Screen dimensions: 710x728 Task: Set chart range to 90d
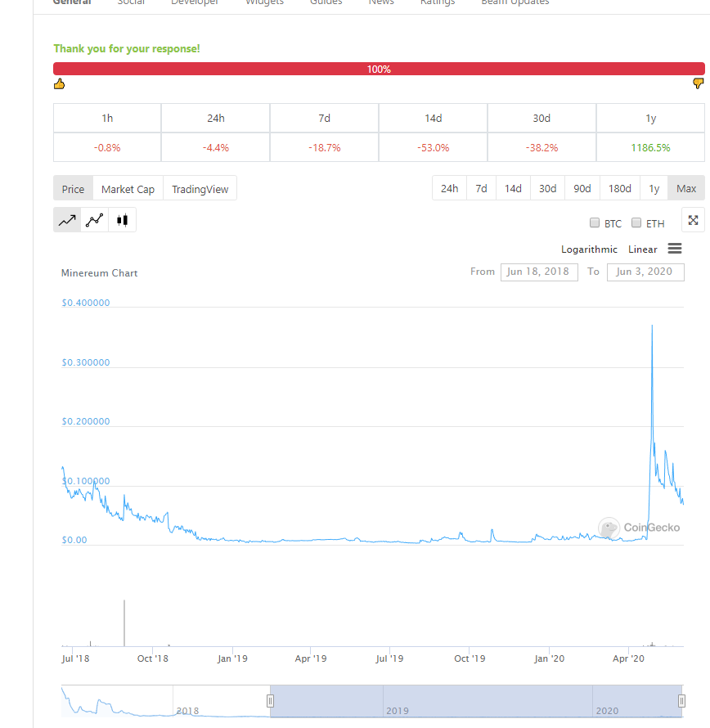click(582, 188)
